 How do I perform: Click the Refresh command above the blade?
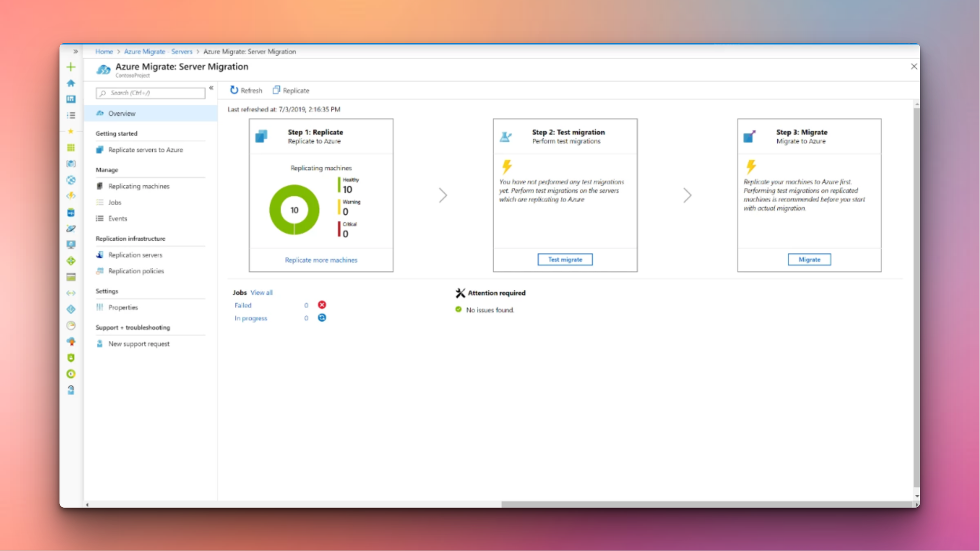[x=246, y=90]
